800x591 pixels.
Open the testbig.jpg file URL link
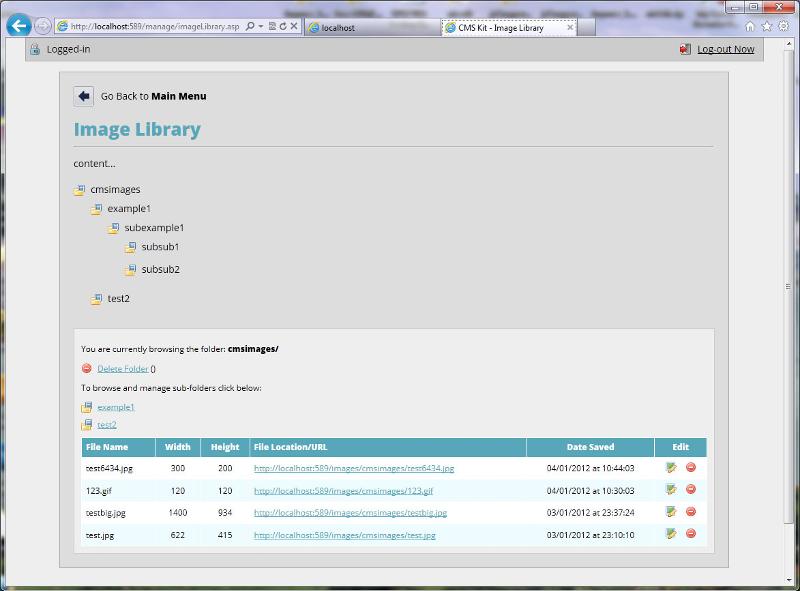tap(351, 512)
